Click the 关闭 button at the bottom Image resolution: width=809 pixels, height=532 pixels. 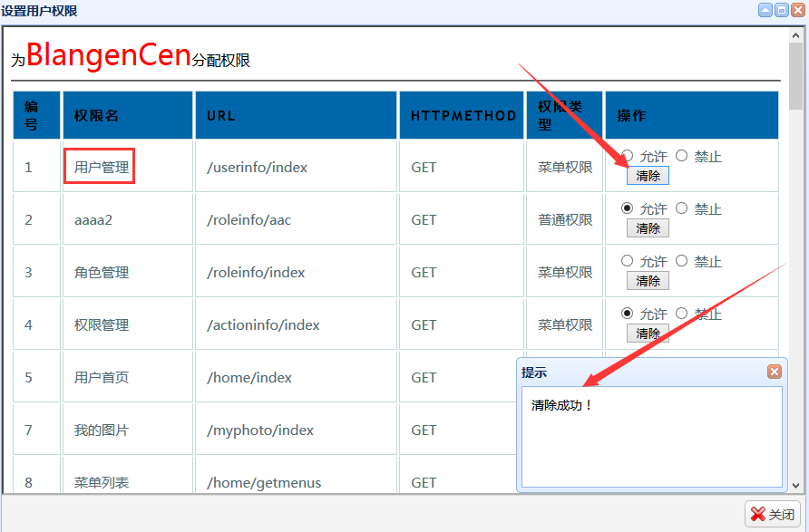tap(773, 514)
